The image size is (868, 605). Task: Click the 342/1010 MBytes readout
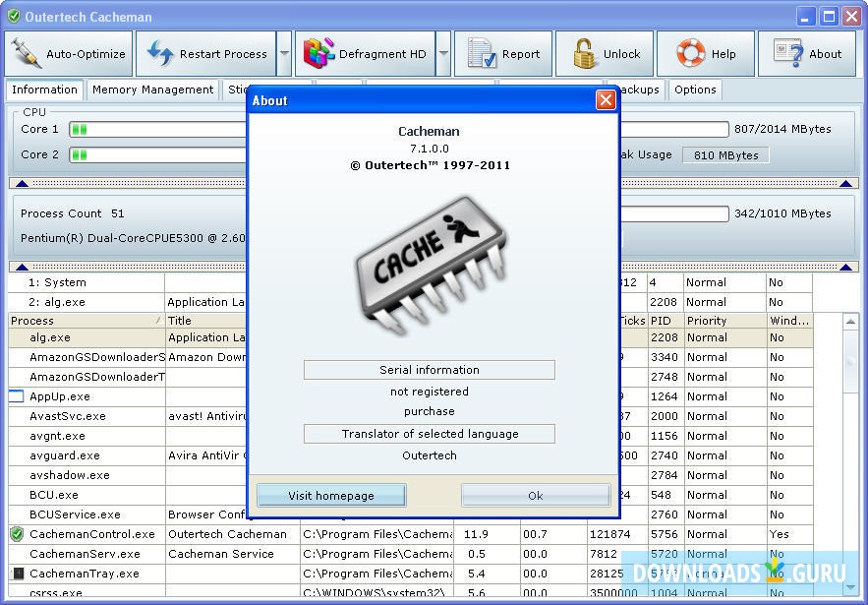pyautogui.click(x=782, y=213)
